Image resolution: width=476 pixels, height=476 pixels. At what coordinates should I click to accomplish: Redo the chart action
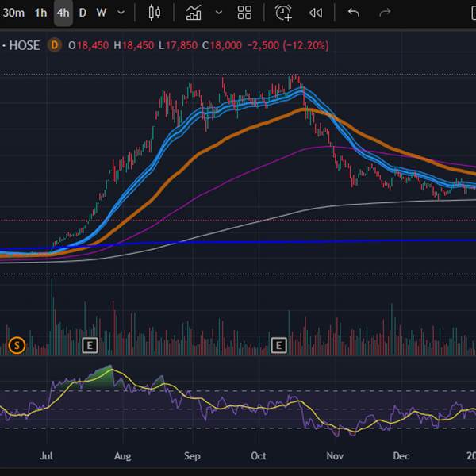click(386, 13)
